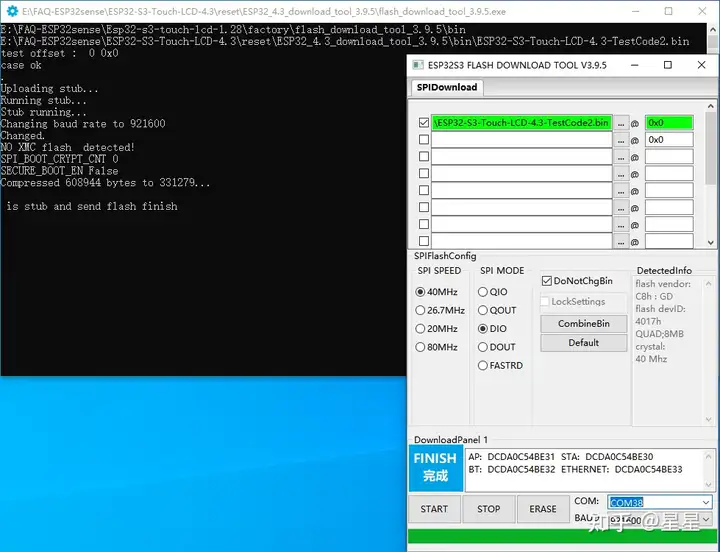Open the BAUD rate dropdown

point(706,520)
